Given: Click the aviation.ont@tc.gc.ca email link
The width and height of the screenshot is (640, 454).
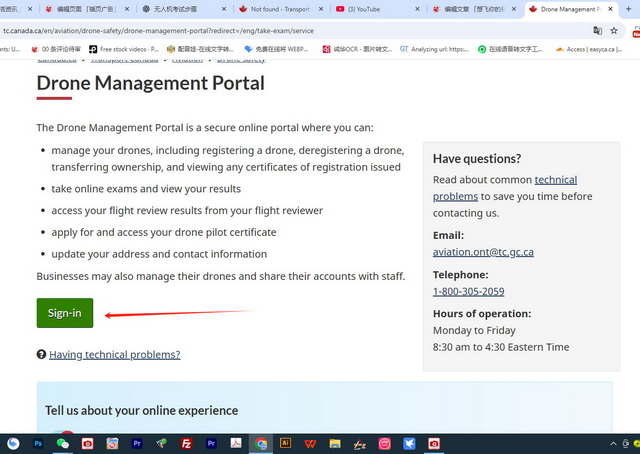Looking at the screenshot, I should point(483,252).
